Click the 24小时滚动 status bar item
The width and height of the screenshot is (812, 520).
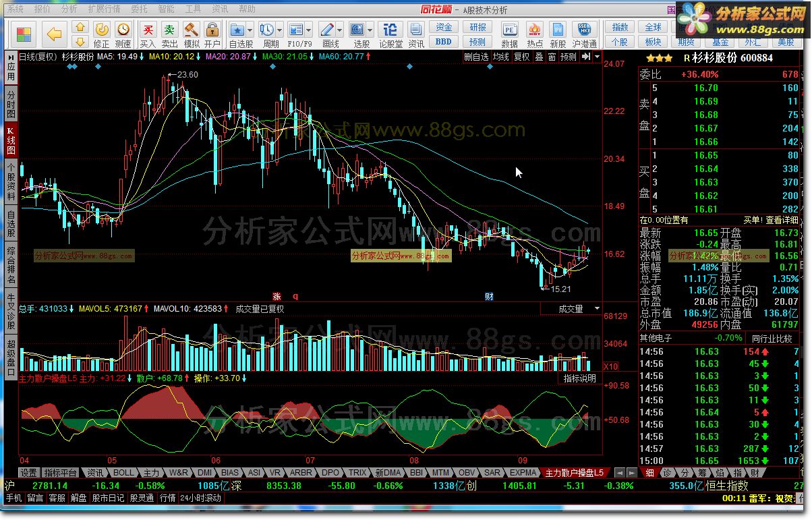(200, 498)
